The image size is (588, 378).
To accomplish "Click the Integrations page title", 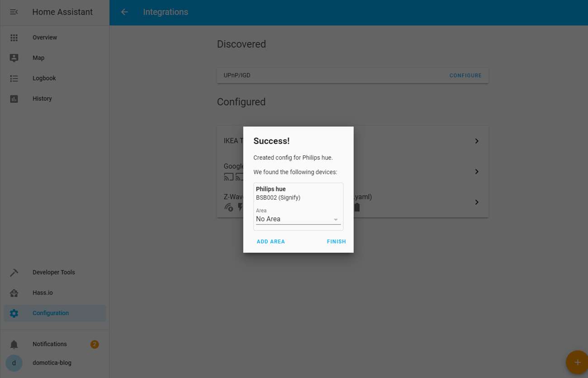I will click(166, 12).
